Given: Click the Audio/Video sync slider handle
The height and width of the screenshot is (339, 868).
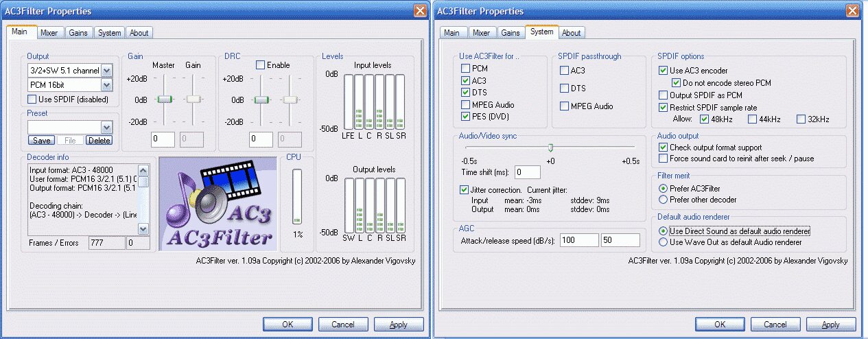Looking at the screenshot, I should tap(550, 148).
